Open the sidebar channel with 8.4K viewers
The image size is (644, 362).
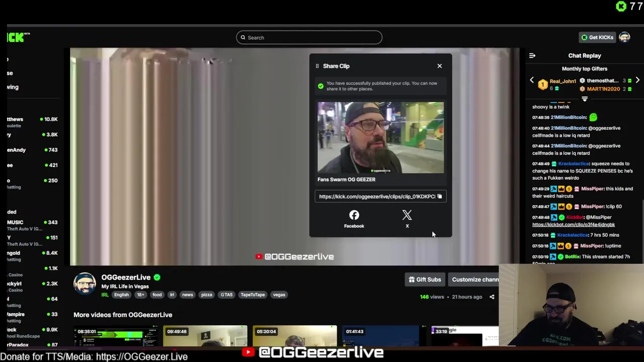pyautogui.click(x=32, y=256)
